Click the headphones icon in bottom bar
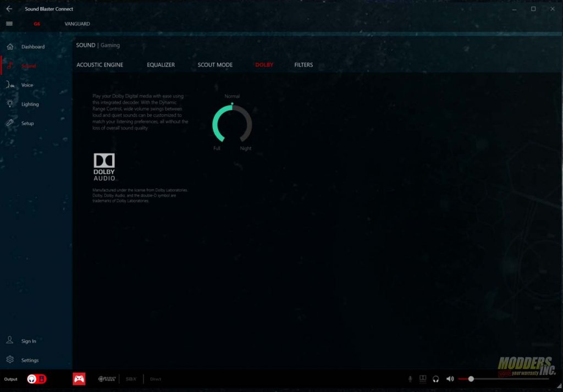The image size is (563, 392). point(436,379)
